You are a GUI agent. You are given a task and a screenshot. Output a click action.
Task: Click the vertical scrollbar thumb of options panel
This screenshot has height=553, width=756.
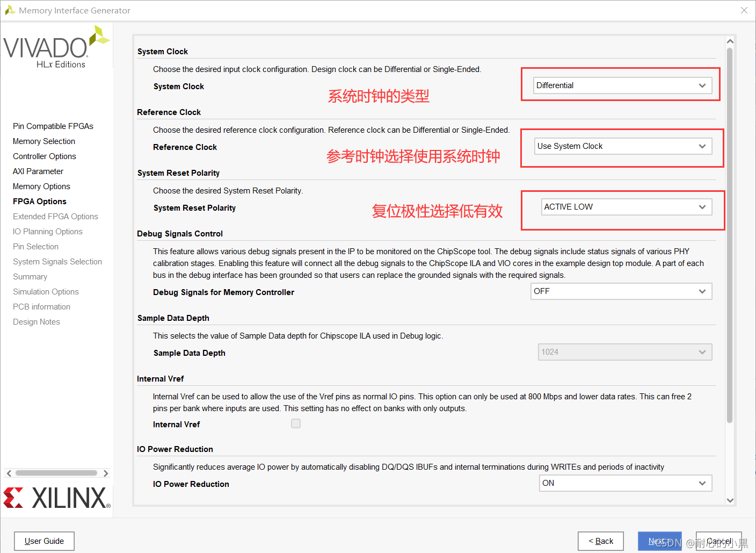730,235
